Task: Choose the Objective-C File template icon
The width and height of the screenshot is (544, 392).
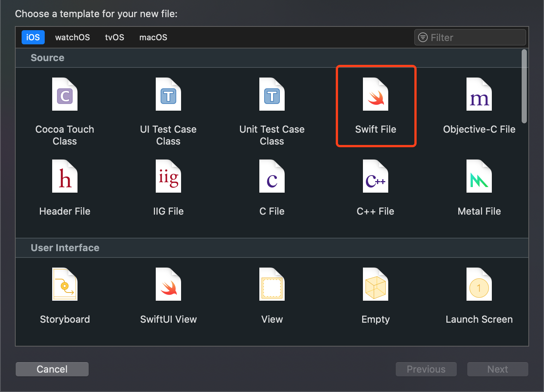Action: 479,94
